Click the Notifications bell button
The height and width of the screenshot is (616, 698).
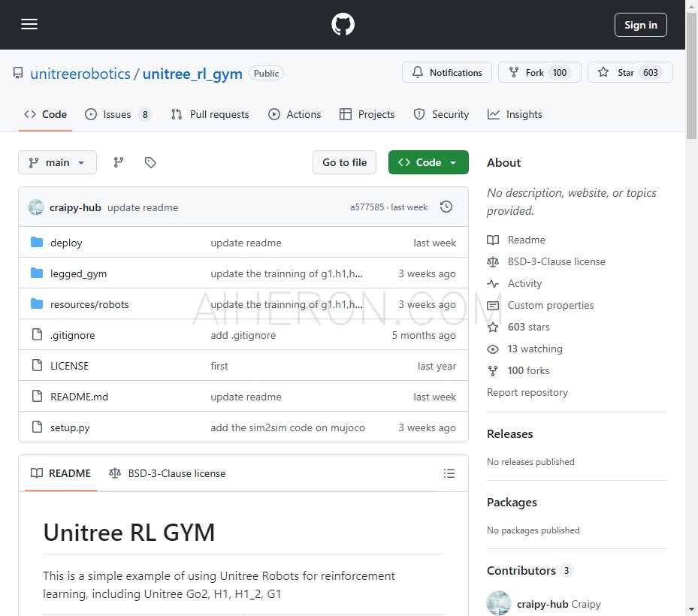coord(446,72)
